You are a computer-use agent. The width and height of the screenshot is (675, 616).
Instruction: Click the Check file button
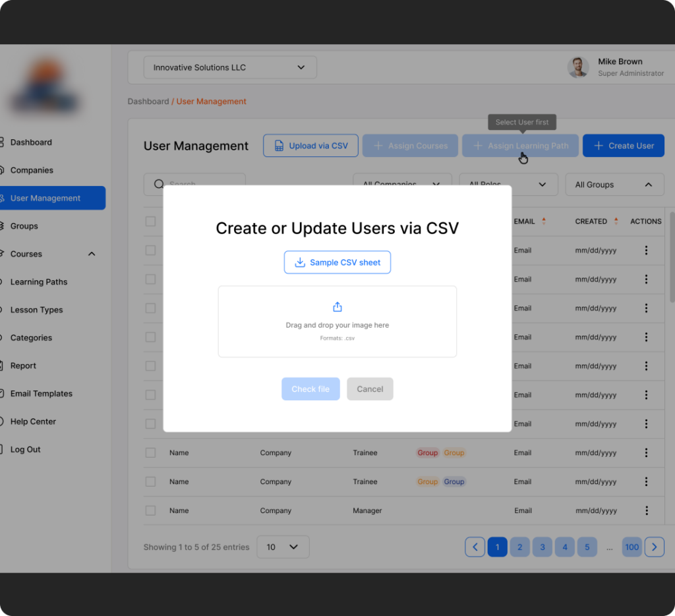pos(310,389)
